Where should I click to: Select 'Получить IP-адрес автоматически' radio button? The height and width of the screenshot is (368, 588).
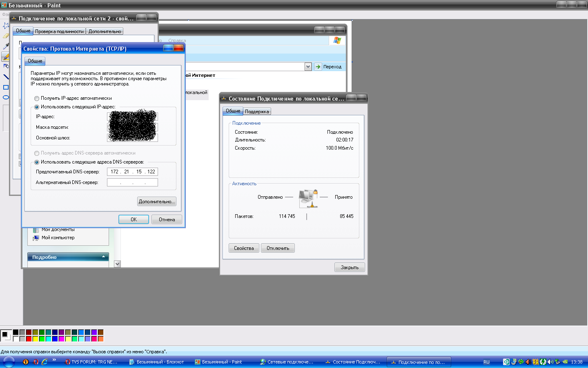pyautogui.click(x=37, y=99)
